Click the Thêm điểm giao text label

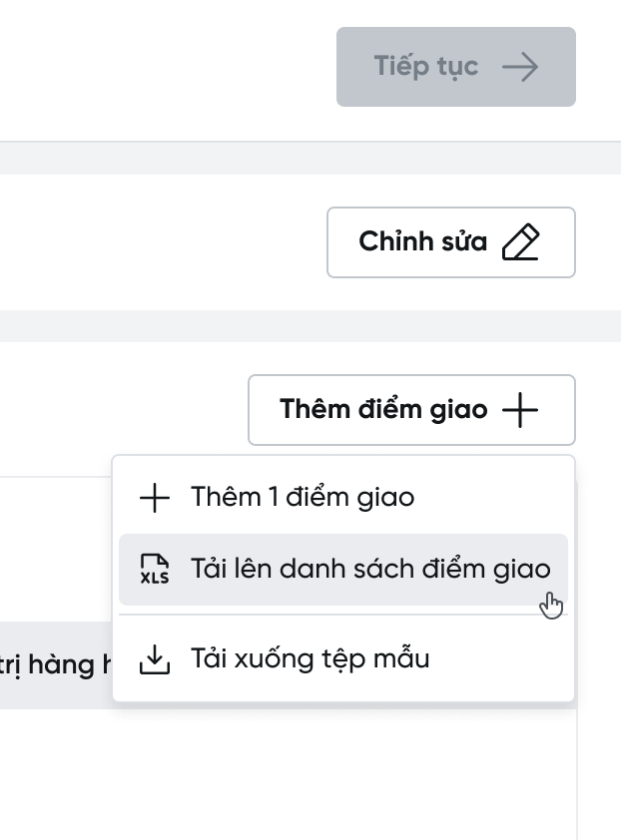pos(383,409)
